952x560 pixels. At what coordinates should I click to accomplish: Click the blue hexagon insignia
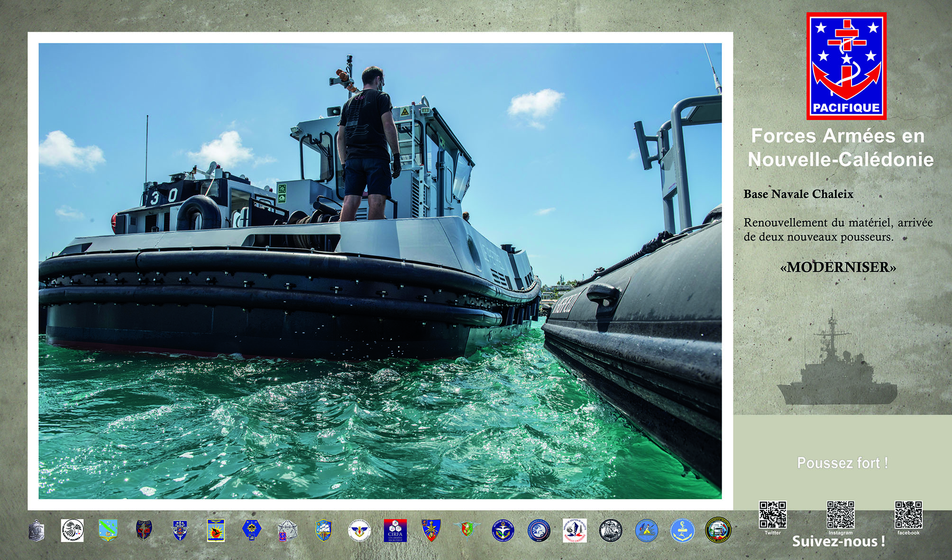point(252,530)
